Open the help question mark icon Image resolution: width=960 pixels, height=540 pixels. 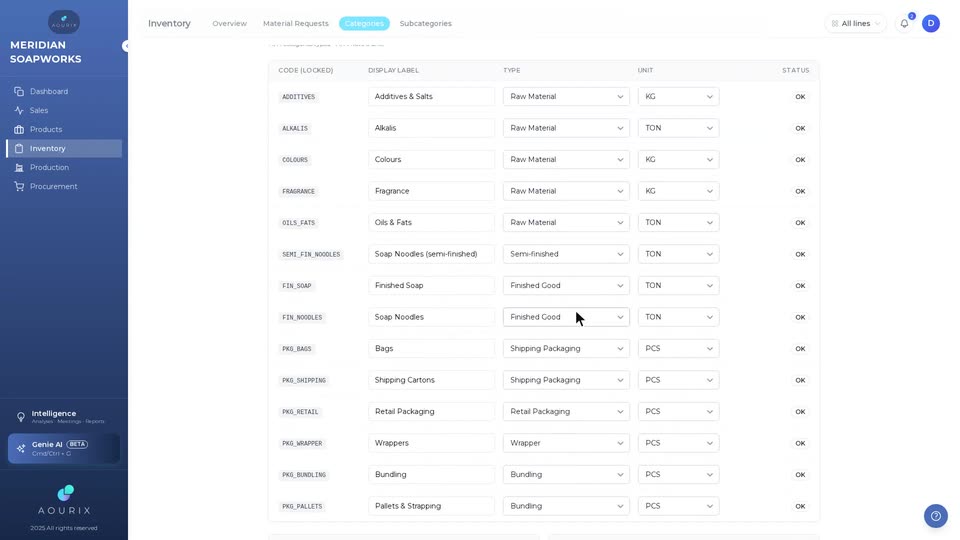coord(936,516)
